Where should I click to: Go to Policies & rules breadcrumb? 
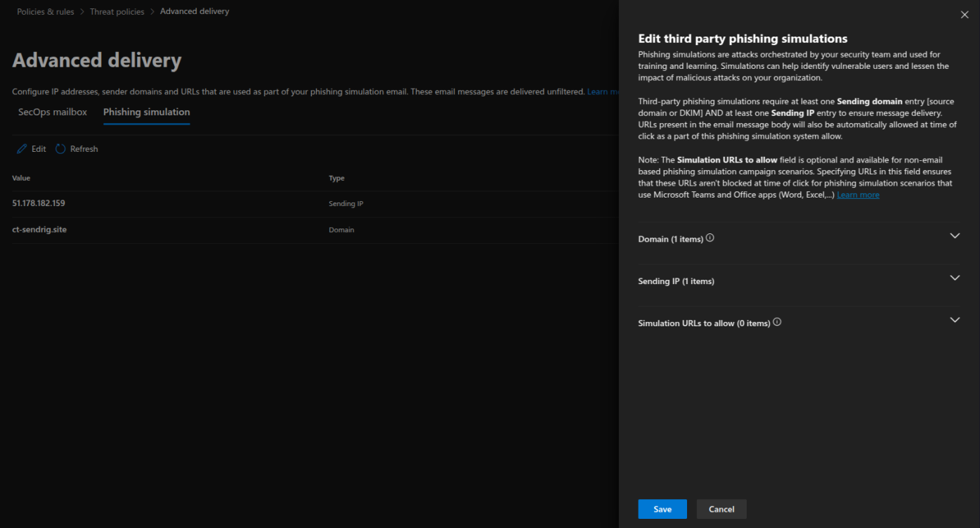(46, 12)
